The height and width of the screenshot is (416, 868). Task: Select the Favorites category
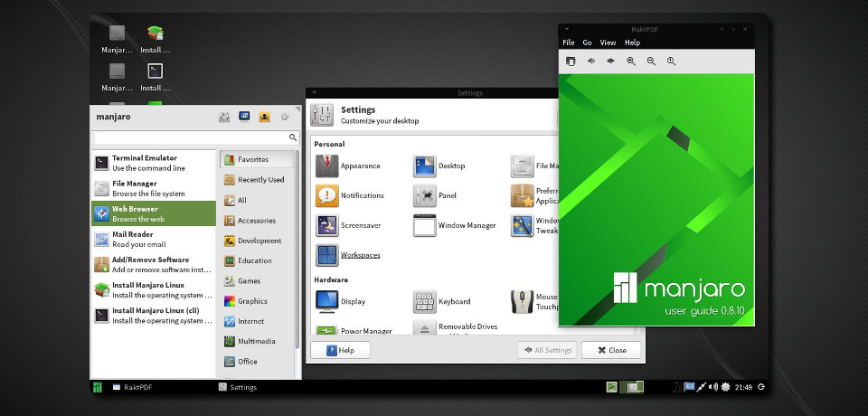pos(256,159)
